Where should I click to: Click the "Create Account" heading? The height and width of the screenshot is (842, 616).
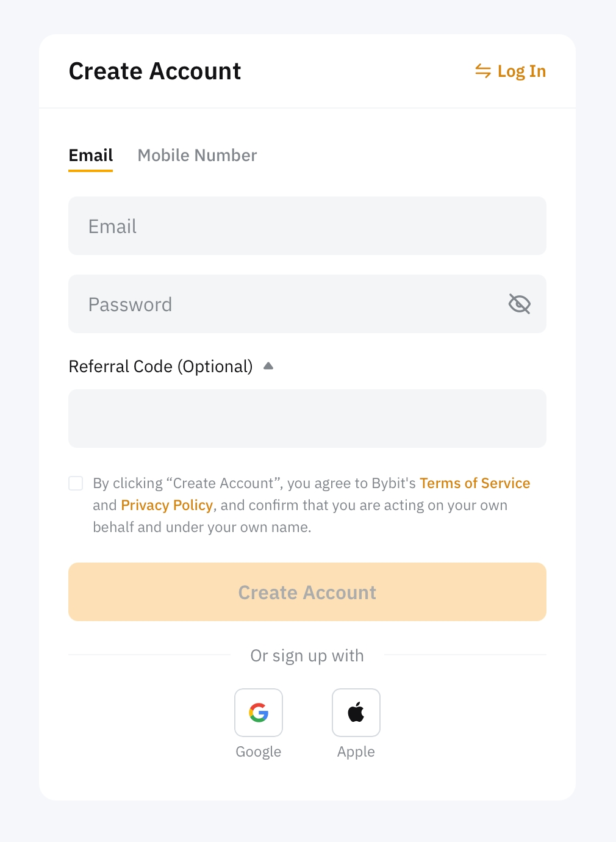(x=155, y=71)
